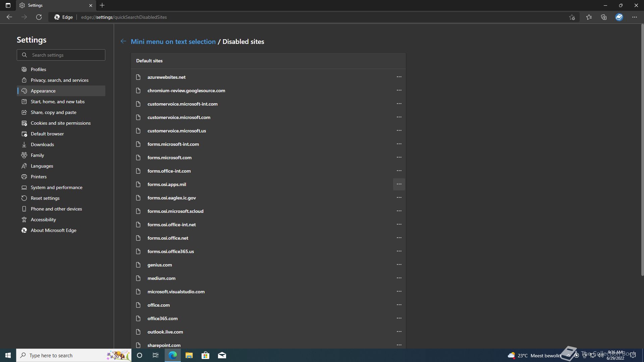
Task: Open the Privacy, search, and services section
Action: tap(59, 80)
